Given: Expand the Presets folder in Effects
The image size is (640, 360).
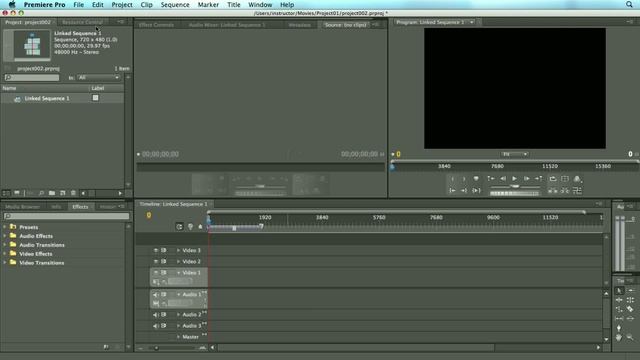Looking at the screenshot, I should (5, 227).
